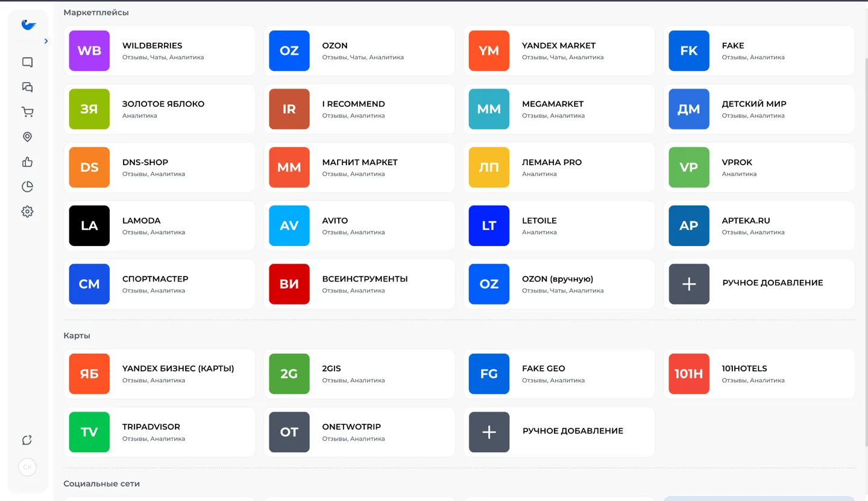This screenshot has height=501, width=868.
Task: Select the Wildberries marketplace card
Action: point(160,51)
